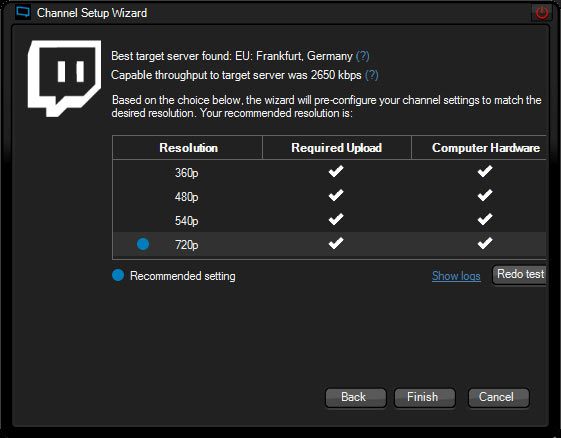The height and width of the screenshot is (438, 561).
Task: Go to previous step with Back
Action: pos(355,397)
